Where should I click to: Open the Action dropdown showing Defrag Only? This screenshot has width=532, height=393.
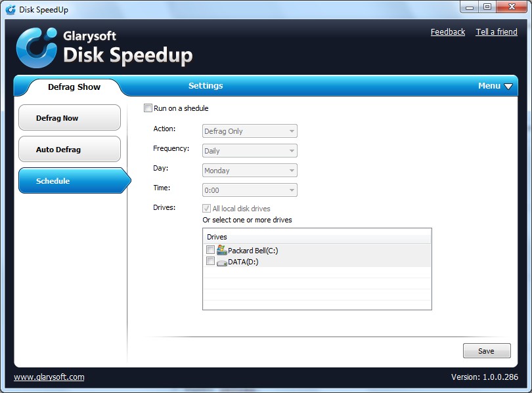pos(250,131)
